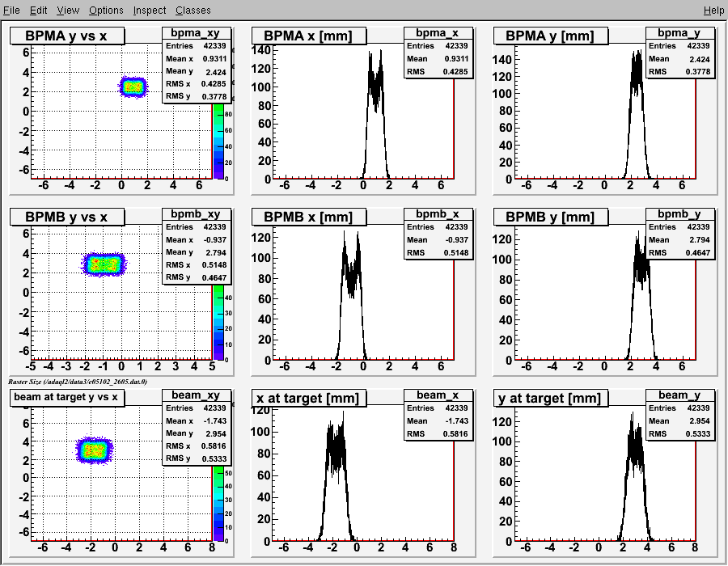Click RMS y value 0.5333 in beam_xy
The height and width of the screenshot is (566, 728).
click(214, 458)
